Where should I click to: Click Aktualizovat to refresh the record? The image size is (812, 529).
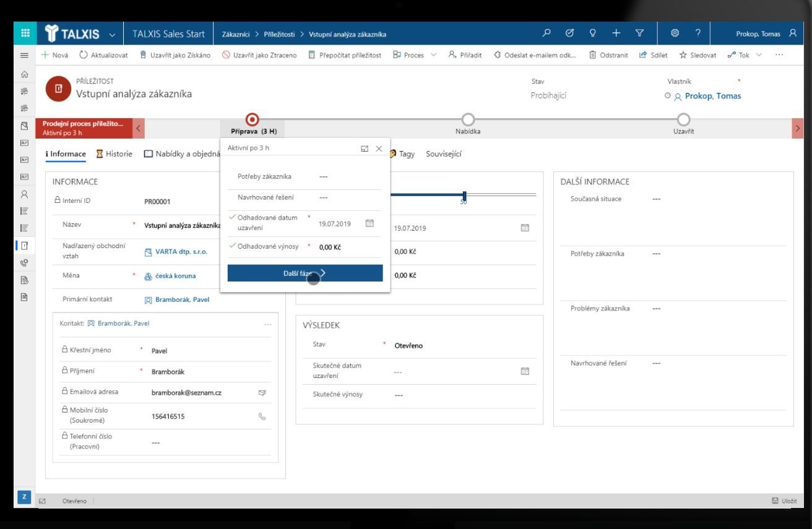pyautogui.click(x=103, y=55)
